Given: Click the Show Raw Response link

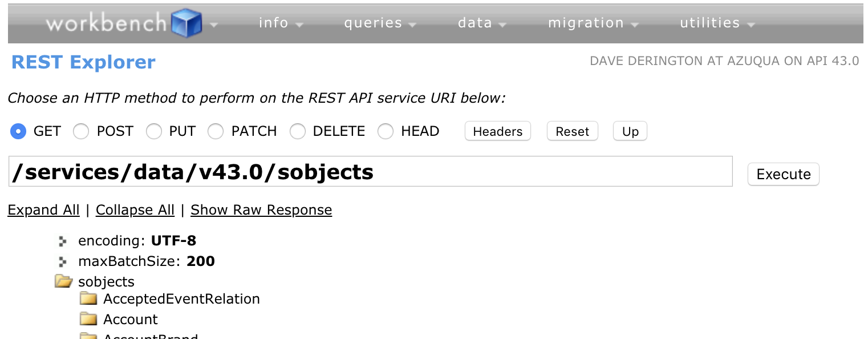Looking at the screenshot, I should pos(261,210).
